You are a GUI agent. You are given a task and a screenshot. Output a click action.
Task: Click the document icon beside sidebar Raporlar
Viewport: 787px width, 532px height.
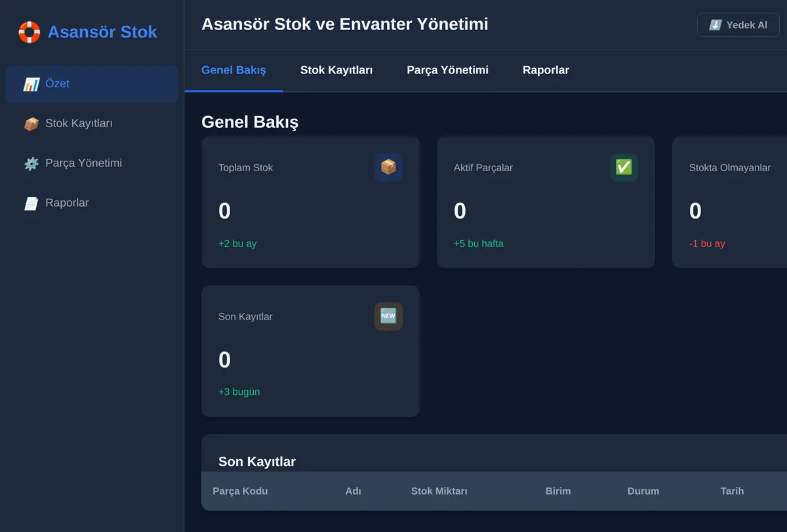[31, 203]
